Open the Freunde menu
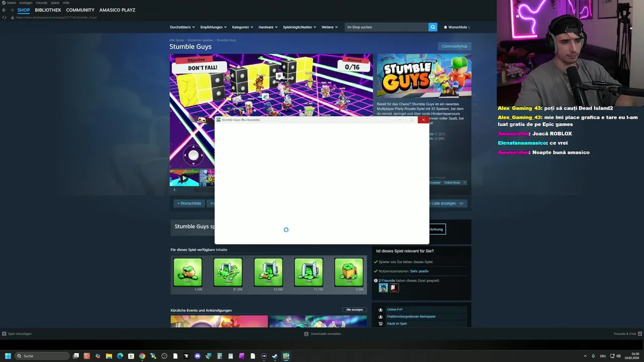The width and height of the screenshot is (644, 362). click(x=41, y=3)
